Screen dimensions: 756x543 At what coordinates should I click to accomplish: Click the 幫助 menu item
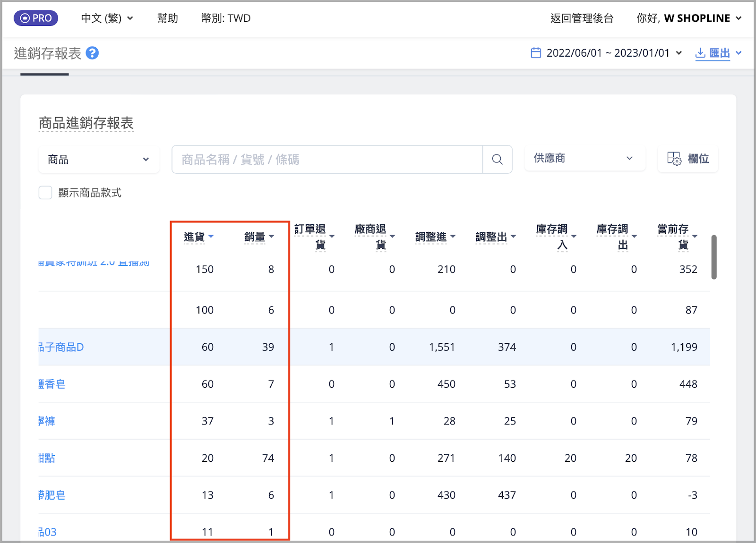pyautogui.click(x=168, y=18)
